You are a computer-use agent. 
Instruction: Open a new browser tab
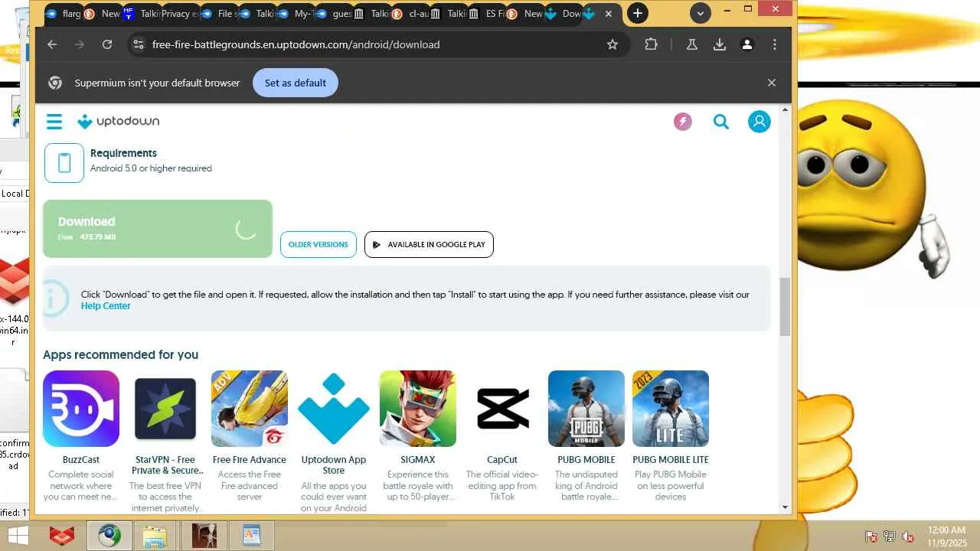tap(637, 13)
